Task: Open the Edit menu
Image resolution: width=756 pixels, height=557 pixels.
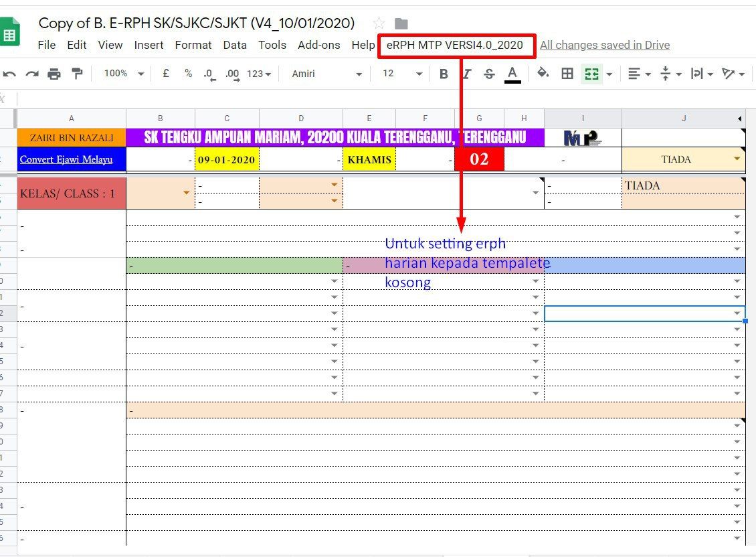Action: 77,45
